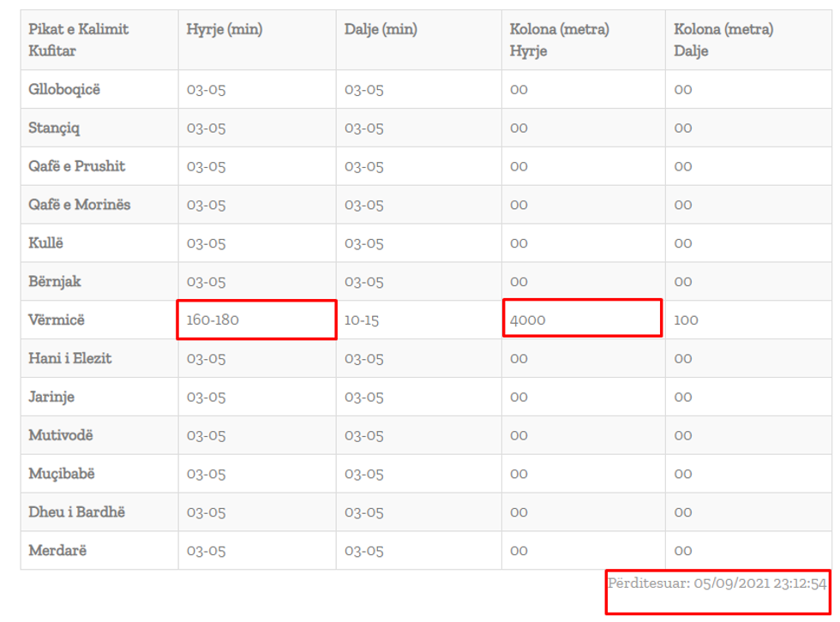The image size is (840, 622).
Task: Click Vërmicë exit time 10-15 cell
Action: click(362, 320)
